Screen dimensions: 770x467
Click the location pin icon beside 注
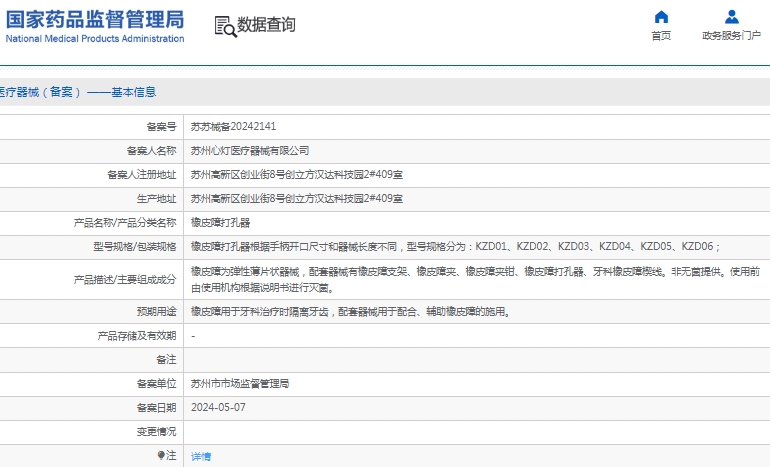click(161, 456)
